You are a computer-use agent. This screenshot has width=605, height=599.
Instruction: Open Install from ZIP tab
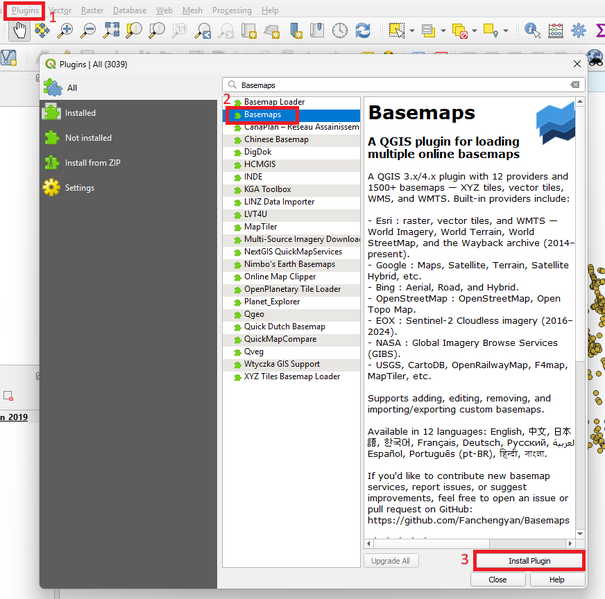128,163
